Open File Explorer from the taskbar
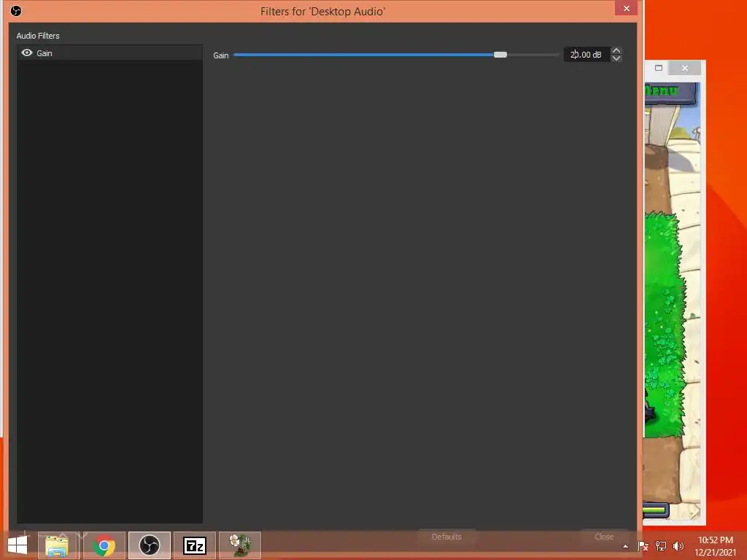The height and width of the screenshot is (560, 747). (x=57, y=545)
